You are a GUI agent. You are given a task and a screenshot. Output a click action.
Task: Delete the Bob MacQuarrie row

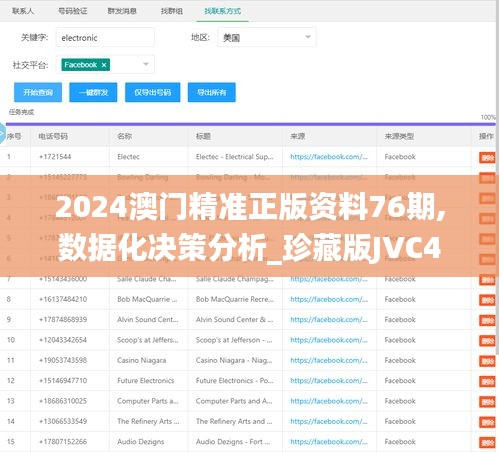(x=487, y=300)
